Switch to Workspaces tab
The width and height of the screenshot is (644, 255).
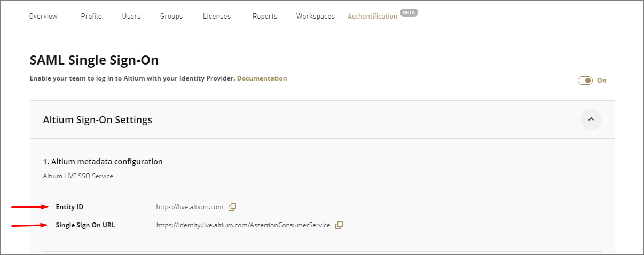pos(316,17)
